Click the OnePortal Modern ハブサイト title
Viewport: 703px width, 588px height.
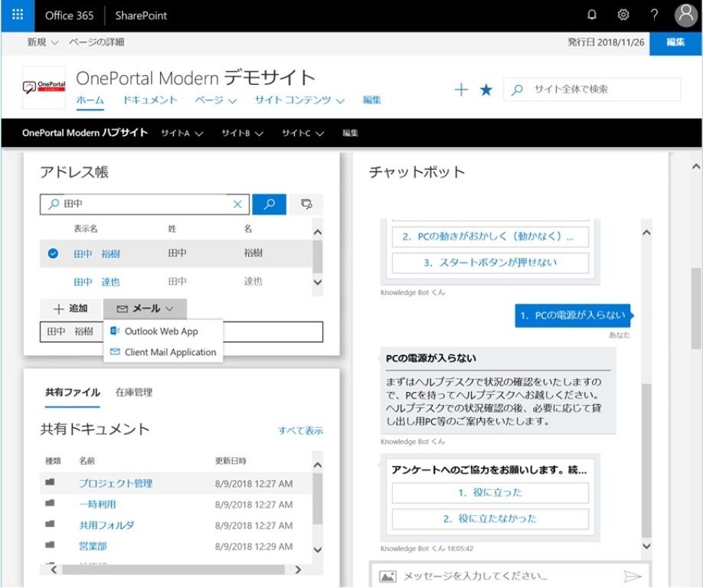[85, 132]
